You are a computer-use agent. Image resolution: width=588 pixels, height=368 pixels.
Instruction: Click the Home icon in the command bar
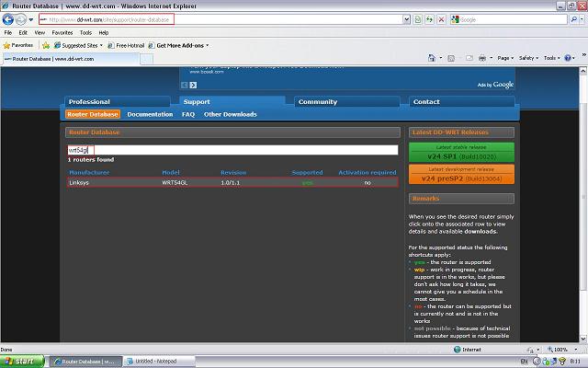click(432, 58)
